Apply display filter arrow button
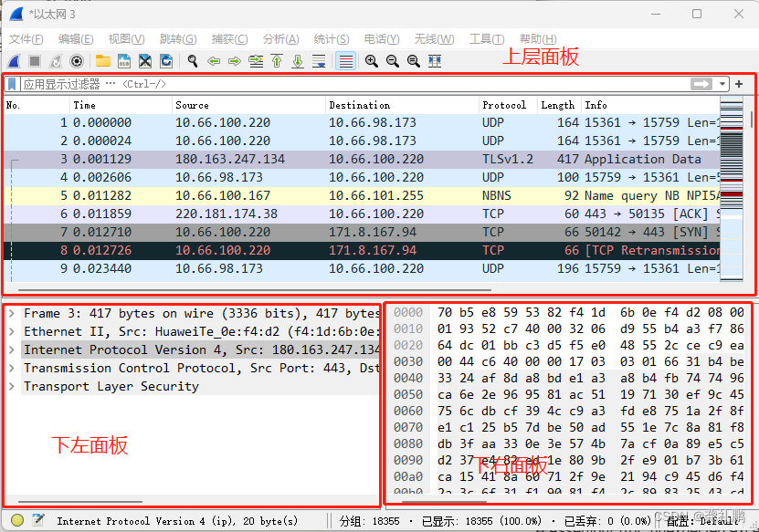The height and width of the screenshot is (532, 759). click(701, 84)
